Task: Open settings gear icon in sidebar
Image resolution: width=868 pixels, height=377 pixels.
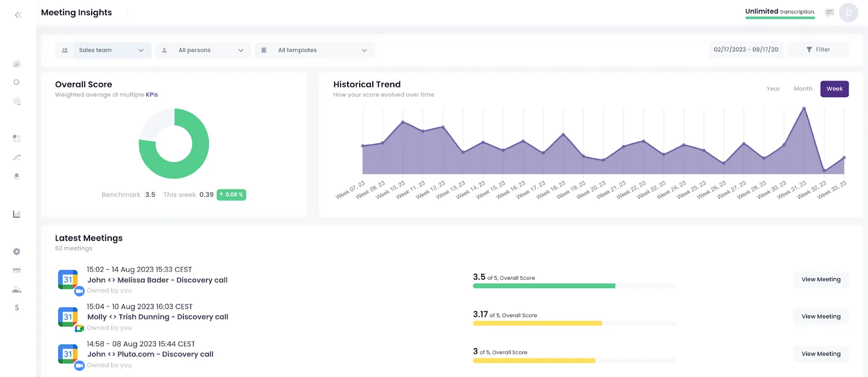Action: point(17,252)
